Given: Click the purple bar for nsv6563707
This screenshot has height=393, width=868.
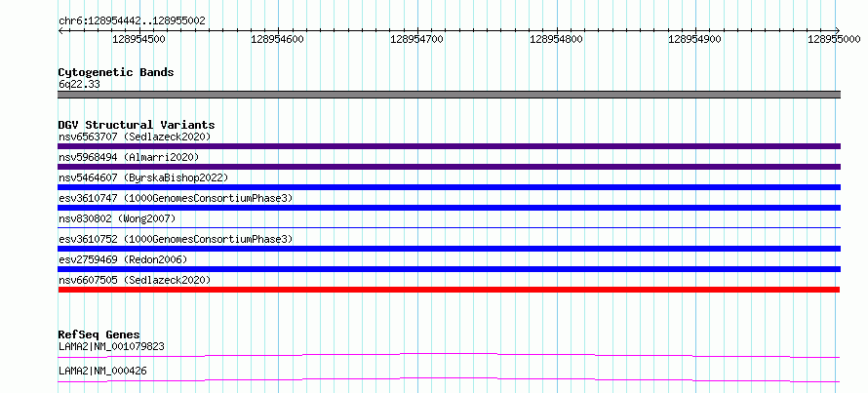Looking at the screenshot, I should coord(449,146).
